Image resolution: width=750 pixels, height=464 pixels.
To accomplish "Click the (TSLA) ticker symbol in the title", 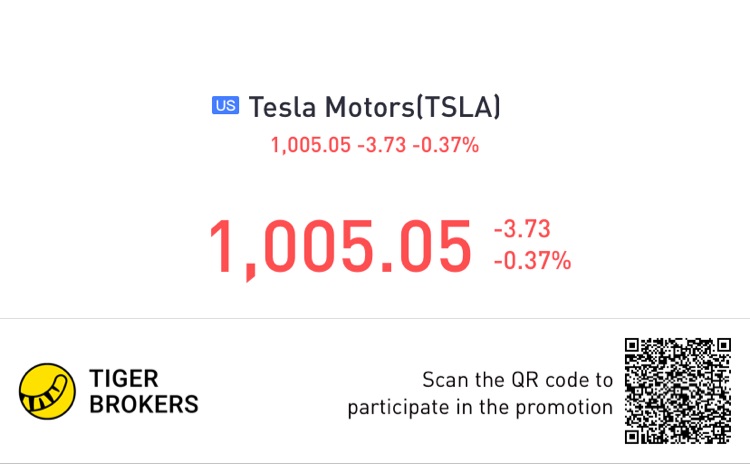I will 458,106.
